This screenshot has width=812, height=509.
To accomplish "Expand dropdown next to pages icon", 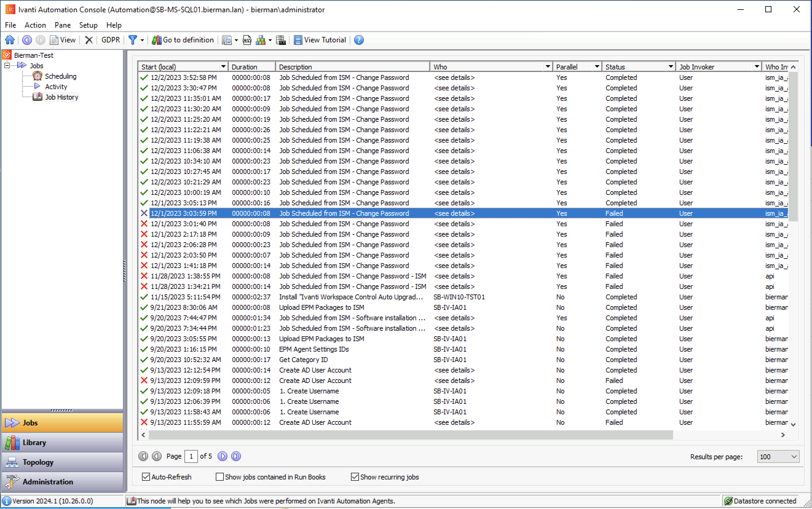I will point(236,40).
